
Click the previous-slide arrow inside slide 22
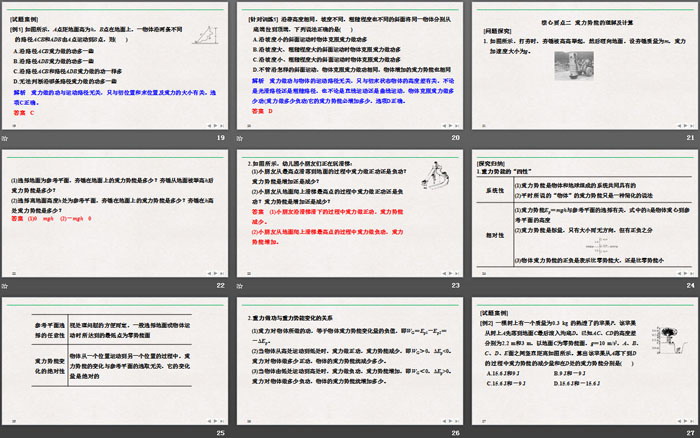[209, 273]
